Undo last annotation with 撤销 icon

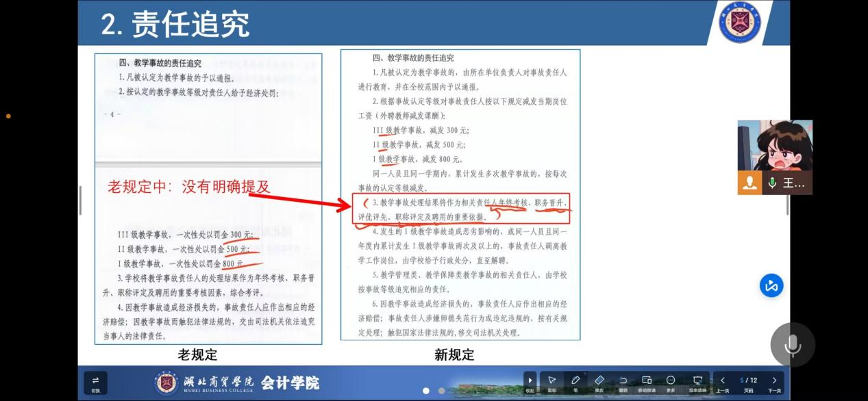pos(623,380)
